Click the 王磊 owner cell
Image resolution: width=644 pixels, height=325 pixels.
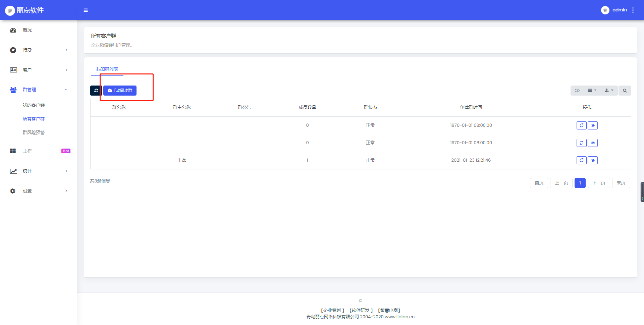click(x=182, y=160)
